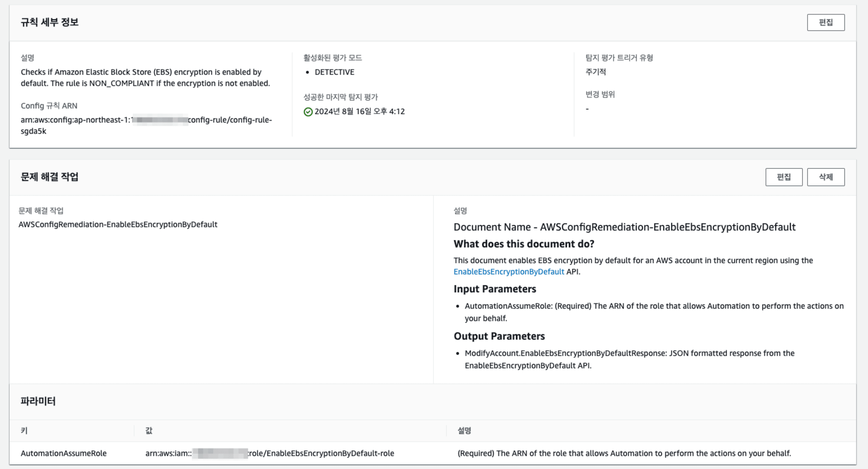Select the Config rule ARN text
Viewport: 868px width, 469px height.
pyautogui.click(x=146, y=125)
